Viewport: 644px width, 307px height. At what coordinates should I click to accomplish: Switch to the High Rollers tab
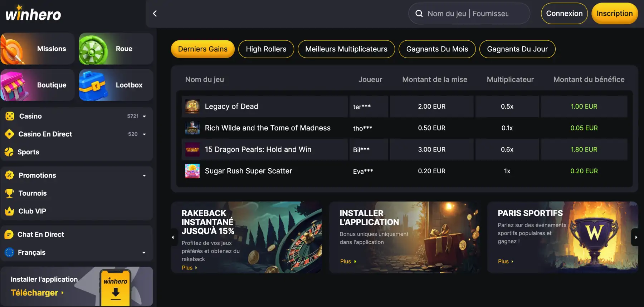coord(266,49)
